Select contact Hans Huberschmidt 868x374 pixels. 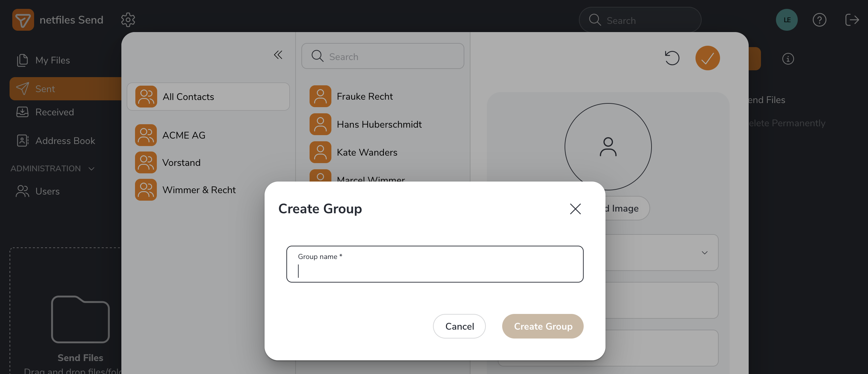[x=379, y=125]
